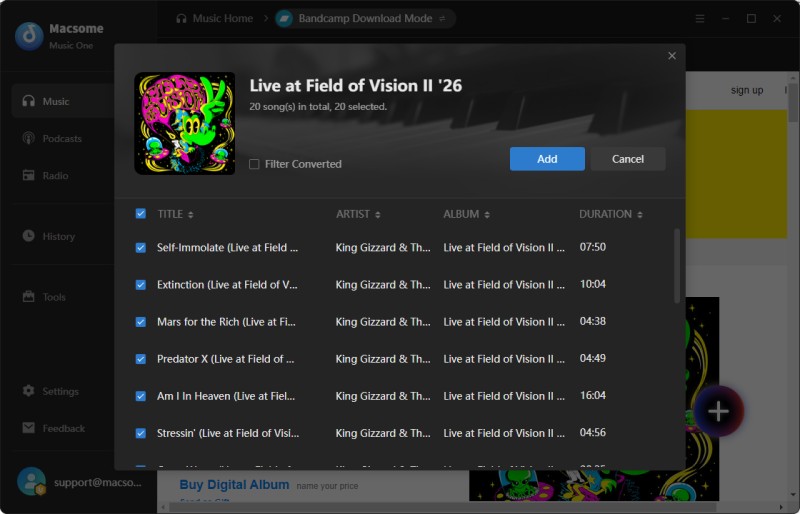Click the 04:38 duration value
800x514 pixels.
[x=593, y=322]
